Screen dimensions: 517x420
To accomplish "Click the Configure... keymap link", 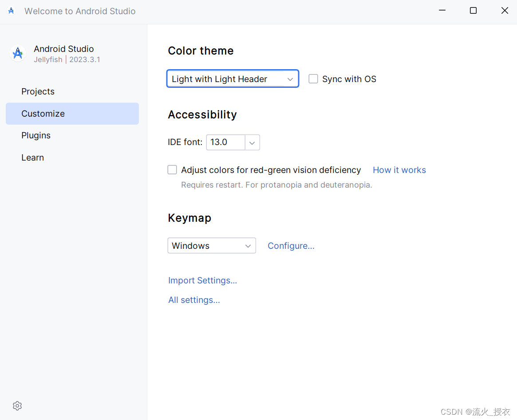I will [291, 246].
